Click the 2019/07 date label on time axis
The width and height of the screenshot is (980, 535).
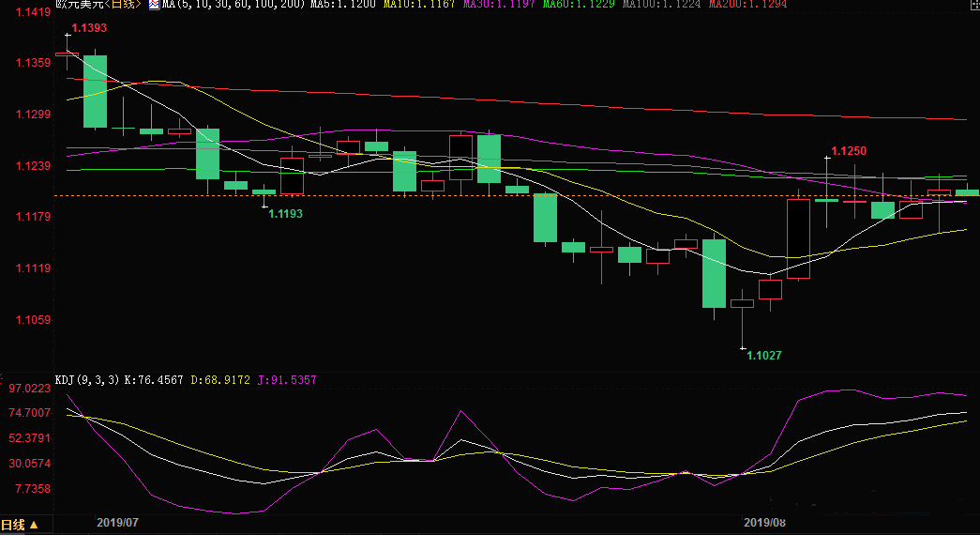[117, 522]
